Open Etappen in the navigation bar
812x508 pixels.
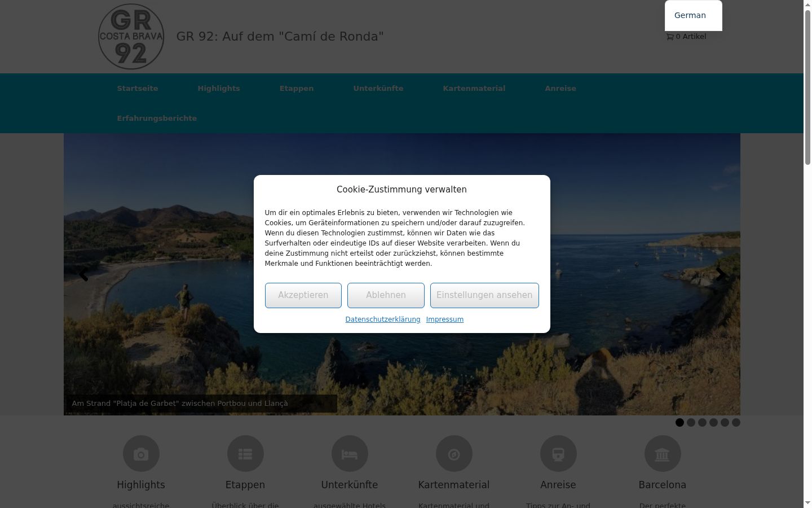pyautogui.click(x=297, y=89)
